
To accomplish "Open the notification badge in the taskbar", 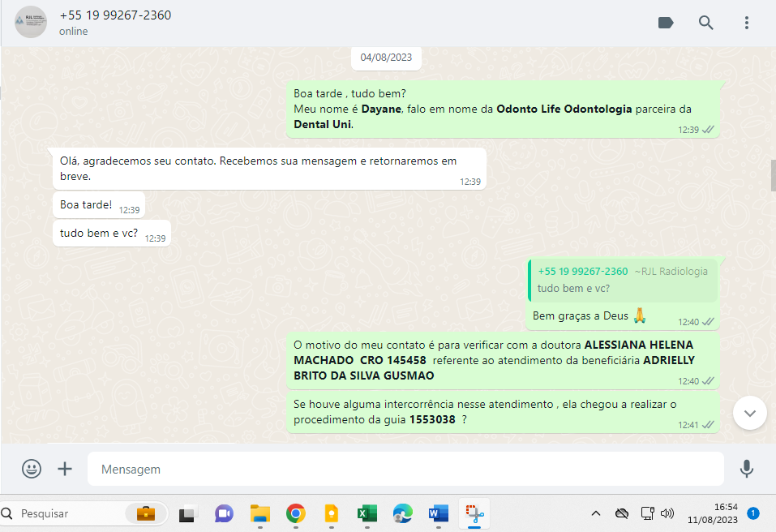I will [x=752, y=513].
